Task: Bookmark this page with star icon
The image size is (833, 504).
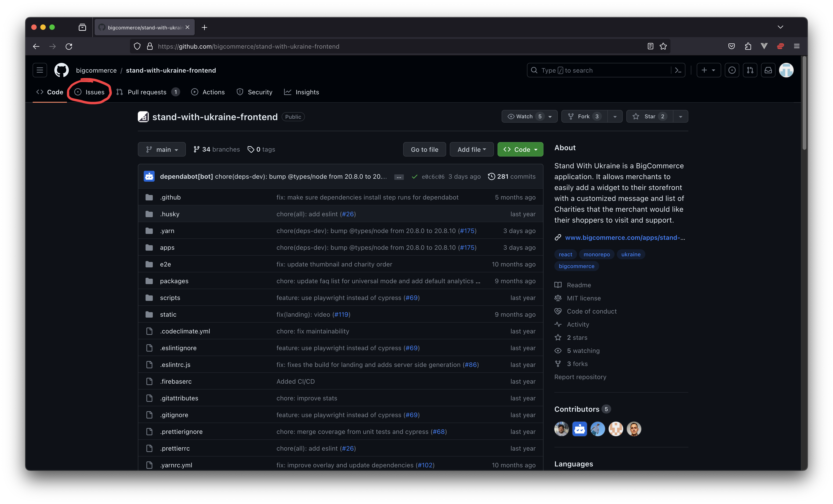Action: [663, 46]
